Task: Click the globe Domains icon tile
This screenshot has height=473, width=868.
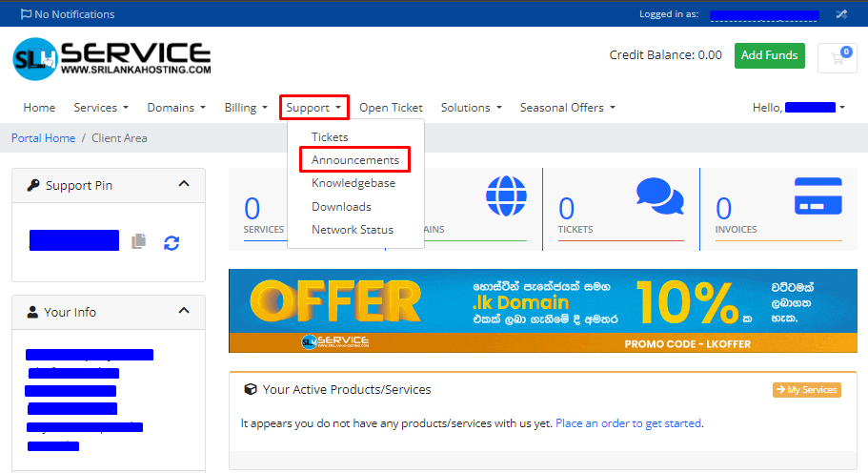Action: pos(505,196)
